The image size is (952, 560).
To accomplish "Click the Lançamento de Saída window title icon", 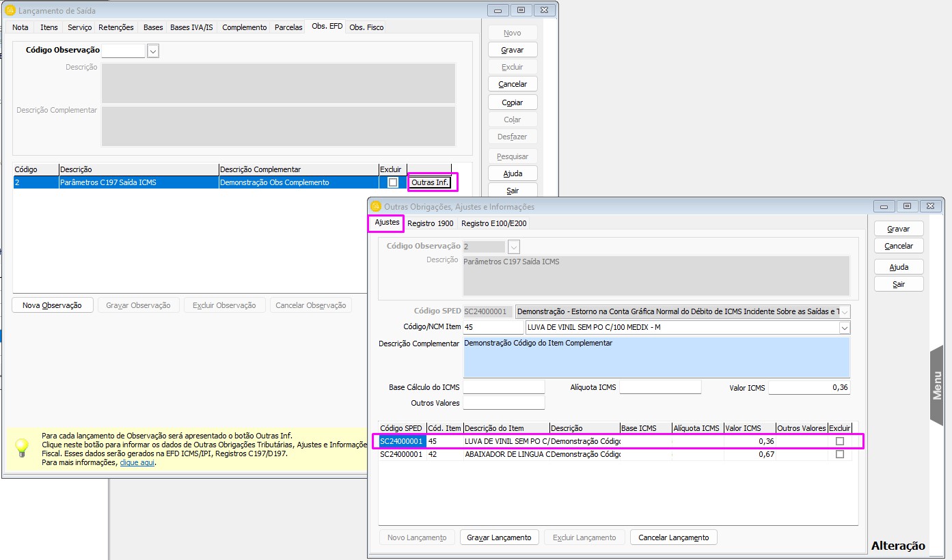I will coord(10,11).
